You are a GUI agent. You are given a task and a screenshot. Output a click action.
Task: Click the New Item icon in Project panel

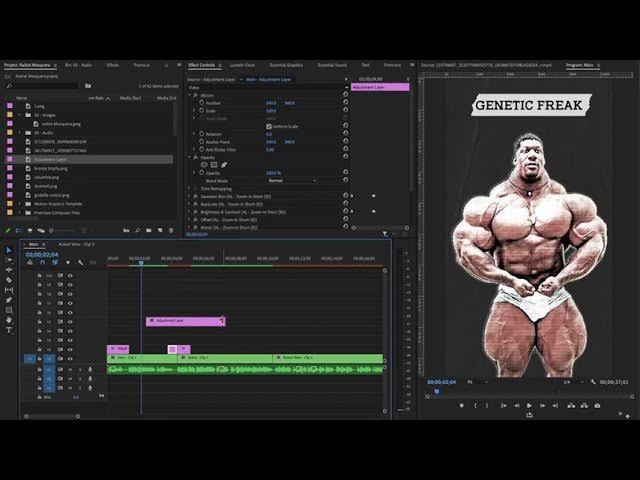pos(160,231)
